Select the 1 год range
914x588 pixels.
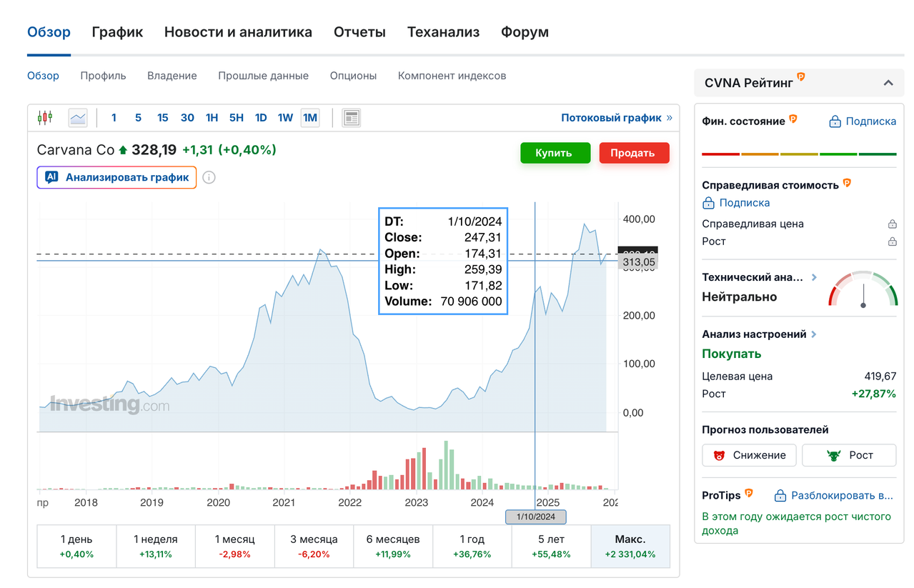472,547
